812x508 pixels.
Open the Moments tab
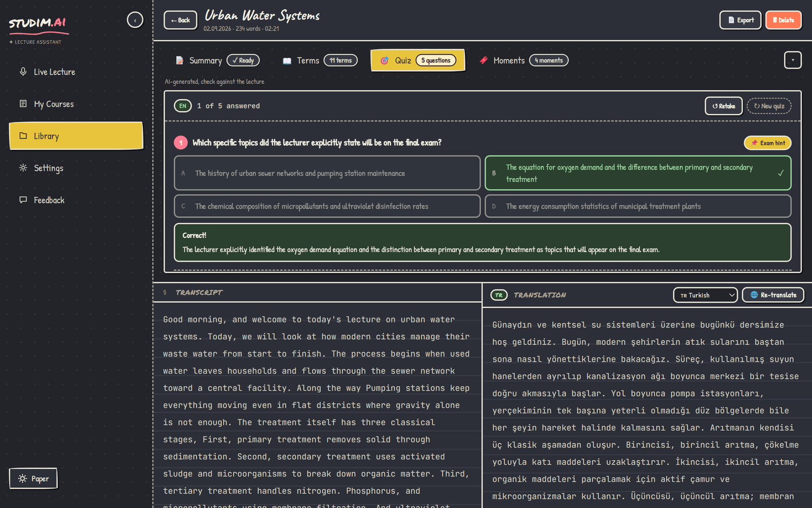pyautogui.click(x=523, y=60)
